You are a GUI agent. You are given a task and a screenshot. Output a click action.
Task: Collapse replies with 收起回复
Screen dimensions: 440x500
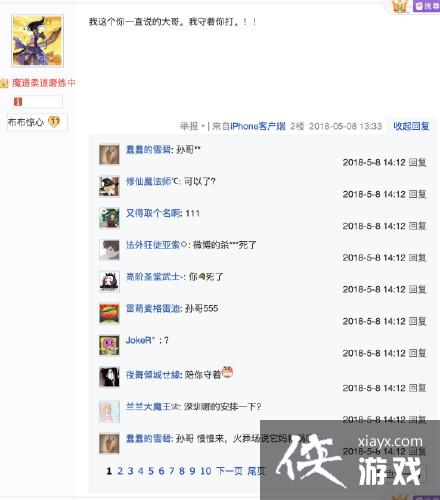pyautogui.click(x=411, y=126)
